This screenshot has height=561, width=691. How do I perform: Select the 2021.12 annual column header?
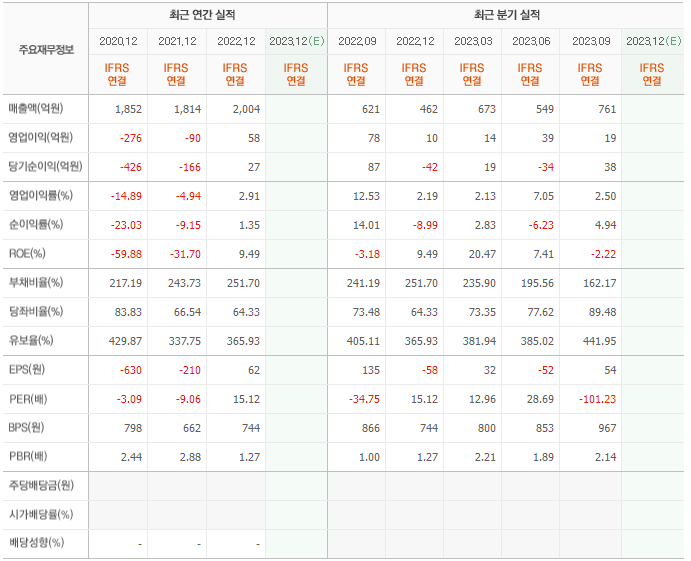point(177,41)
